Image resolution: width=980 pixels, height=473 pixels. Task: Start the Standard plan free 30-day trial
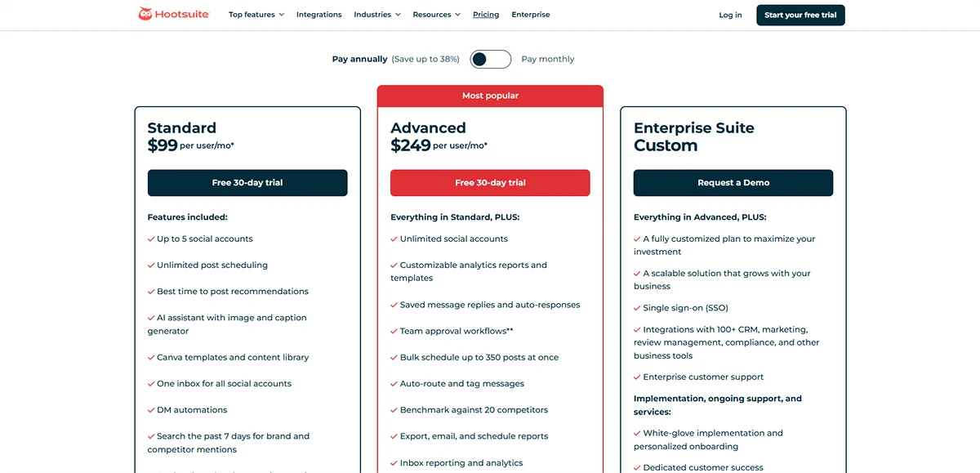point(247,182)
